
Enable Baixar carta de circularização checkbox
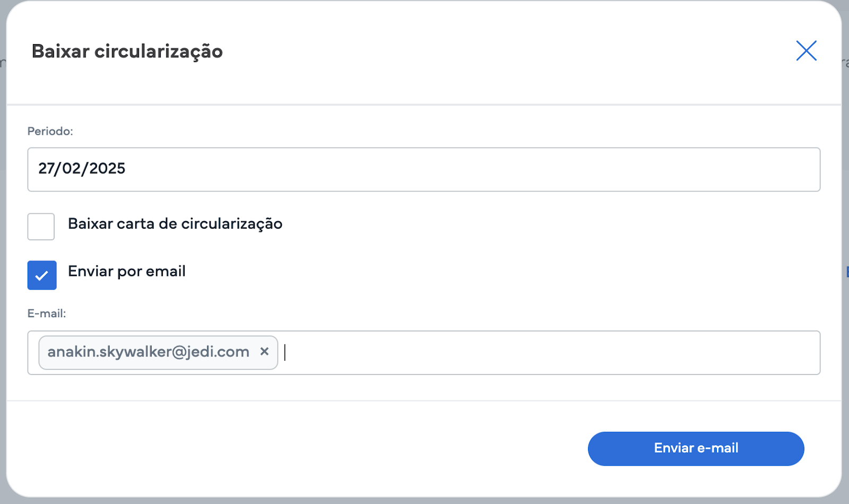41,227
